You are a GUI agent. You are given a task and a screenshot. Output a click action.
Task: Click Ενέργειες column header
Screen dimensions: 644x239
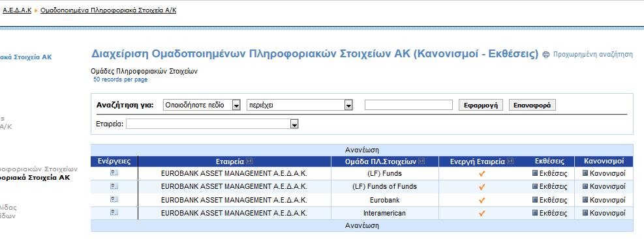pyautogui.click(x=114, y=162)
